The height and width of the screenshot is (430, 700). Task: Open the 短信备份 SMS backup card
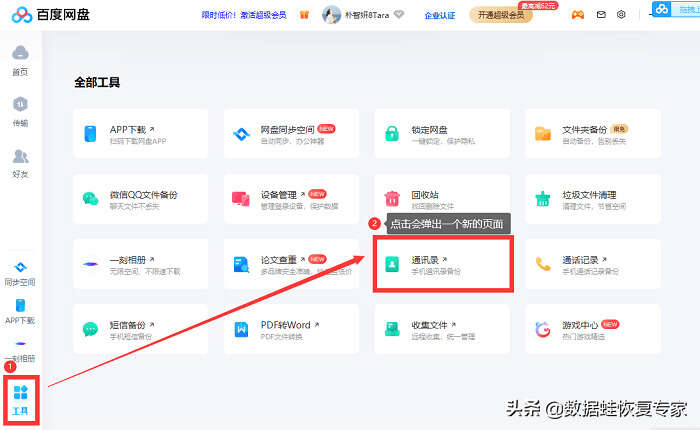140,329
